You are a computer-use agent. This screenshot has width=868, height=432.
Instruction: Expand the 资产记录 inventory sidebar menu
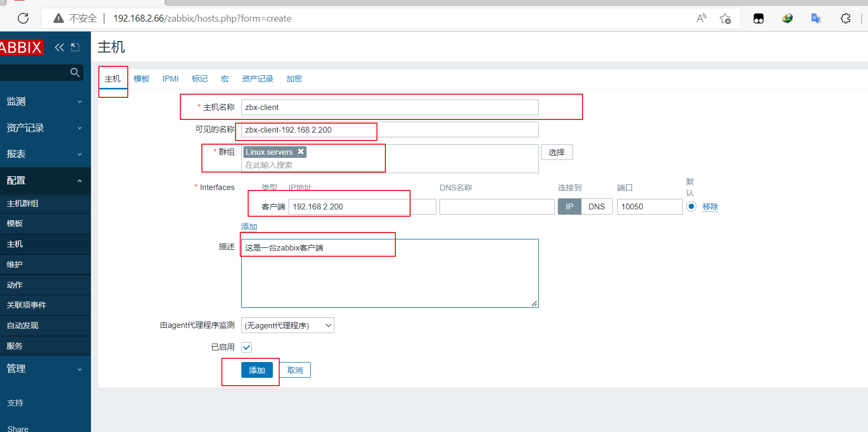(45, 128)
